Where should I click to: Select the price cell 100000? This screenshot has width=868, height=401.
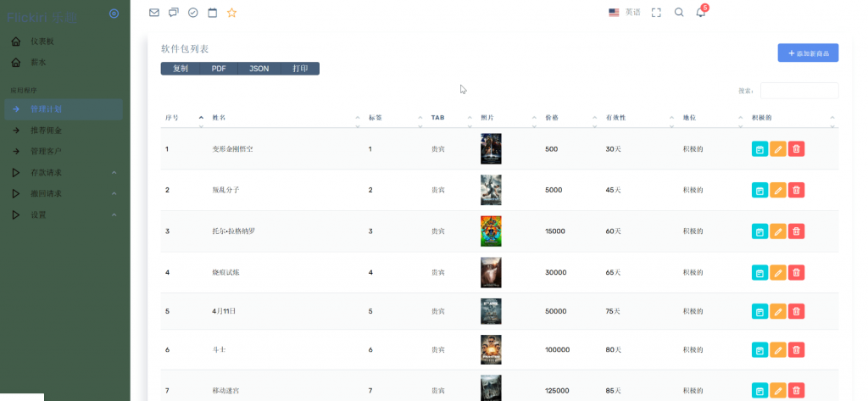click(558, 350)
